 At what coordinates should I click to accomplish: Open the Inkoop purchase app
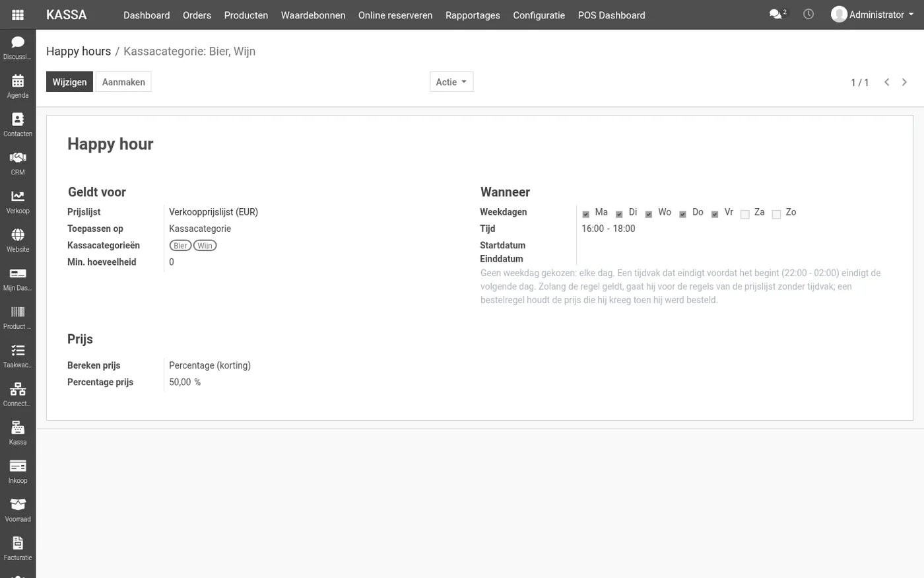[18, 471]
